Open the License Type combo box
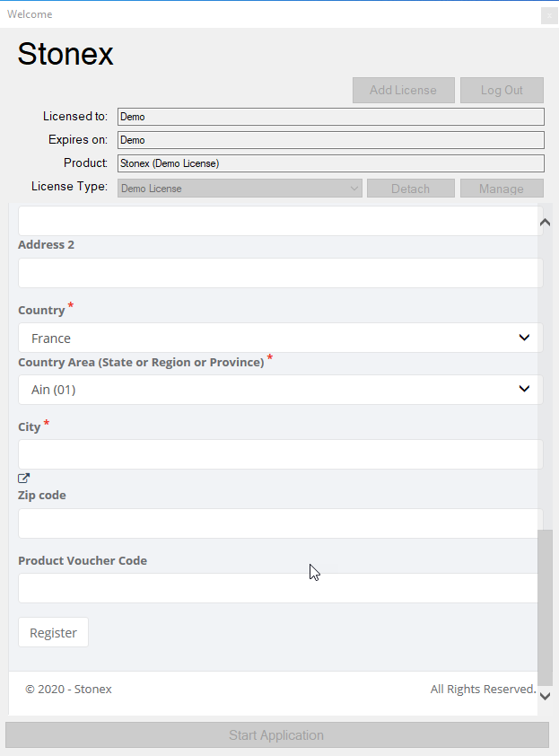The height and width of the screenshot is (756, 559). (240, 188)
